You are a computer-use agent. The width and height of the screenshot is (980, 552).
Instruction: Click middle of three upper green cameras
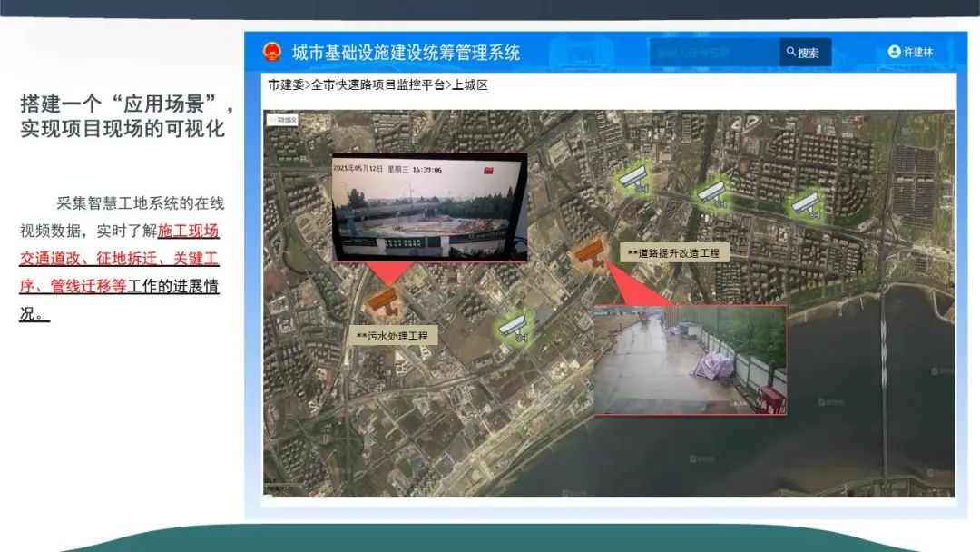point(711,192)
